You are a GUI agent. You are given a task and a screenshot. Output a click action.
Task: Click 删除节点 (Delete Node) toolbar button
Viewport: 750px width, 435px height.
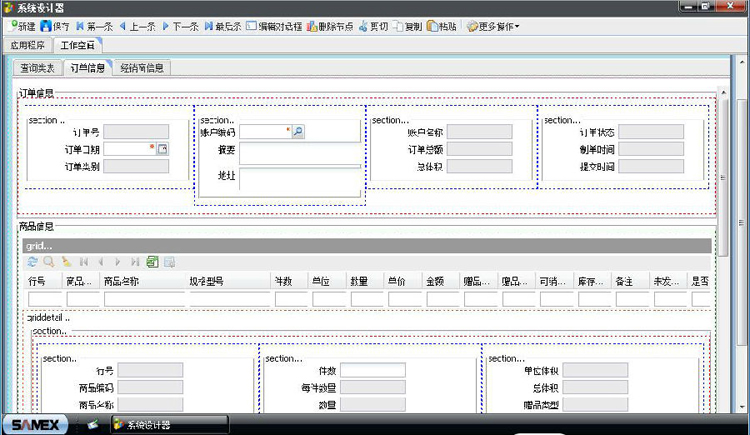[x=330, y=26]
